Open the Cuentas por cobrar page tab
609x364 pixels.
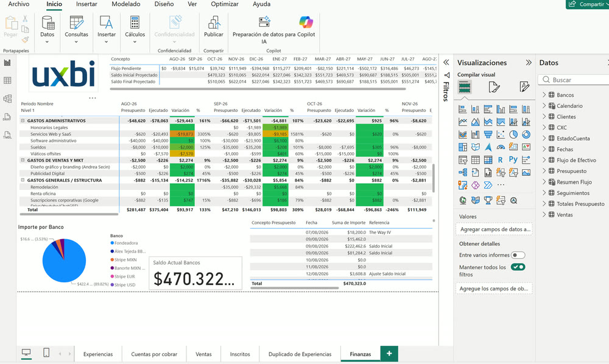(154, 354)
